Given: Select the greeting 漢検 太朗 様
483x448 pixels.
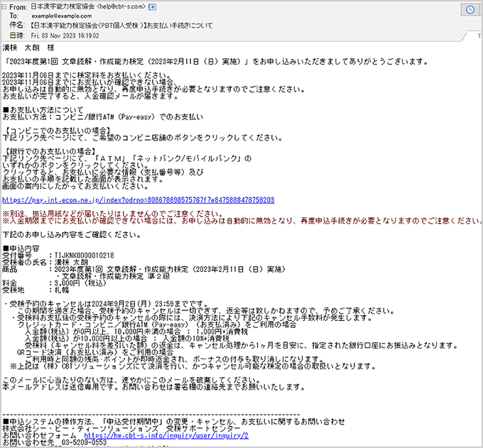Looking at the screenshot, I should (x=28, y=48).
